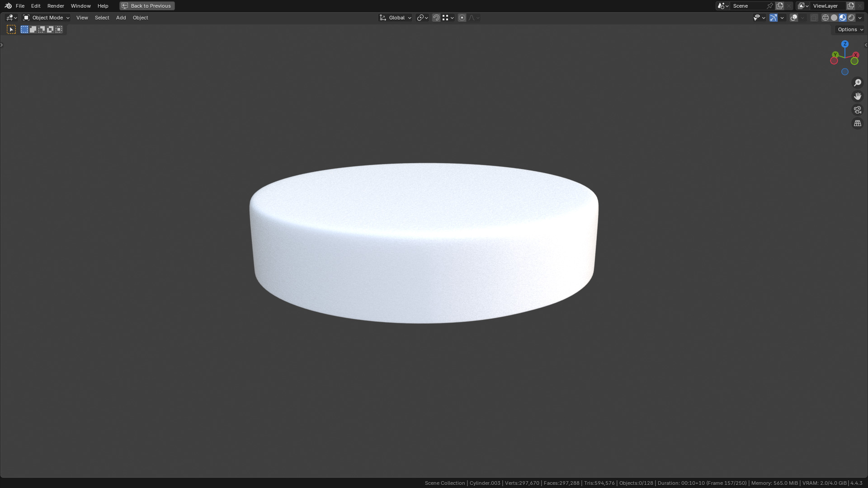Image resolution: width=868 pixels, height=488 pixels.
Task: Toggle X-ray mode icon
Action: 814,18
